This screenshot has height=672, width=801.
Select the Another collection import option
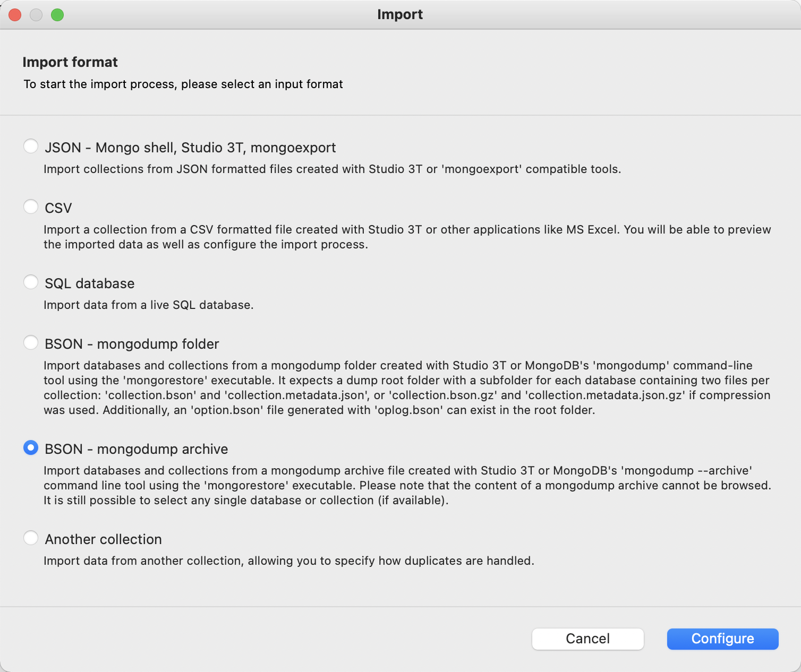(x=31, y=538)
